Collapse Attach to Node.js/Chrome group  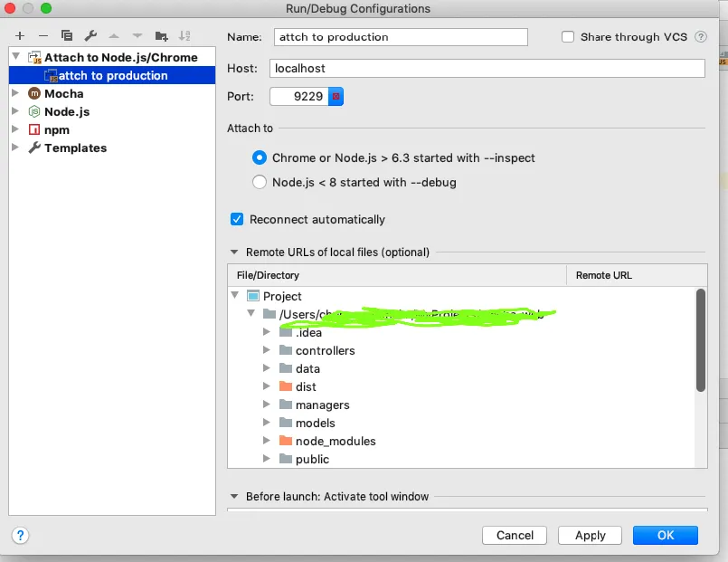tap(15, 56)
